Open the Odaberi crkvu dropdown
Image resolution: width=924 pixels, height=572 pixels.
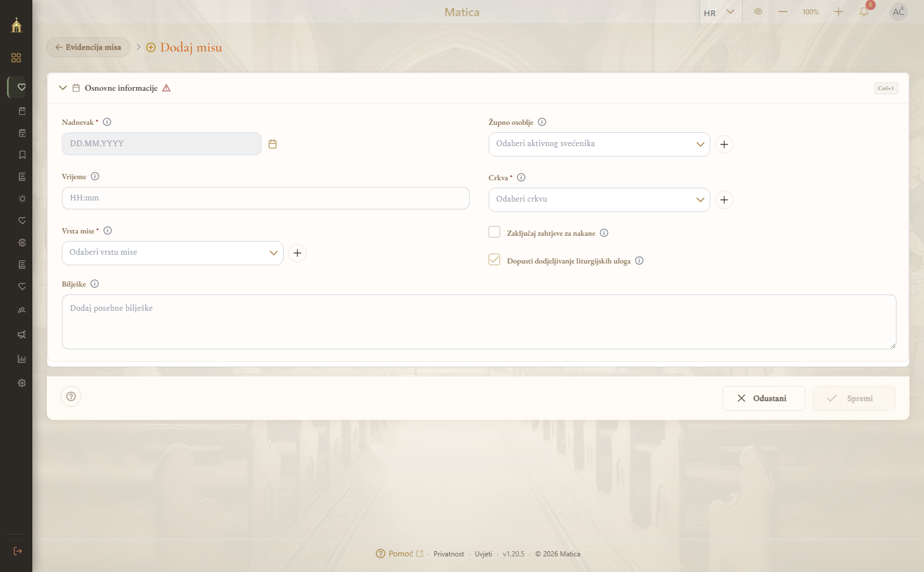click(599, 200)
